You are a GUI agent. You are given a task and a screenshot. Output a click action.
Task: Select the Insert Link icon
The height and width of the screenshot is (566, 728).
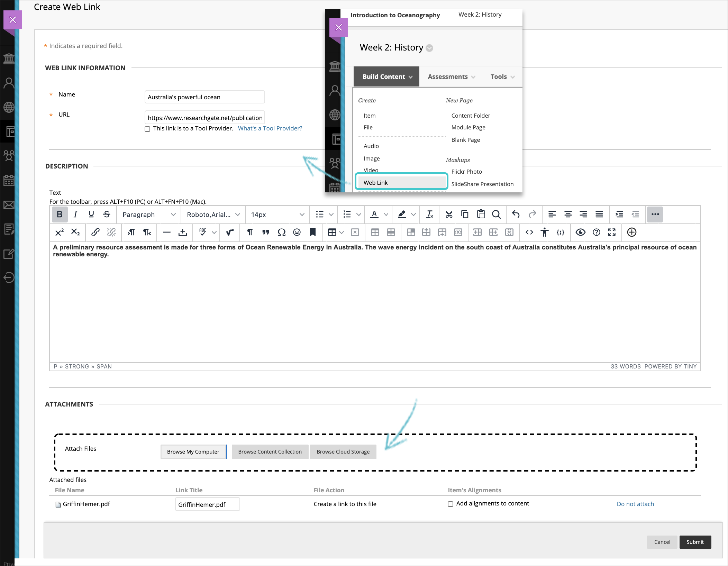(x=94, y=232)
